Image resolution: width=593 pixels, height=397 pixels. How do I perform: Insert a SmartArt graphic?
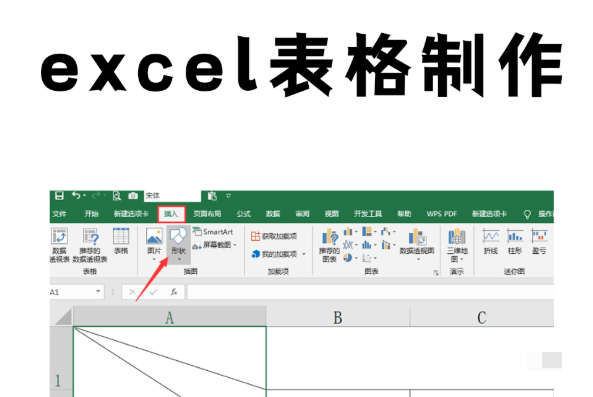tap(213, 232)
